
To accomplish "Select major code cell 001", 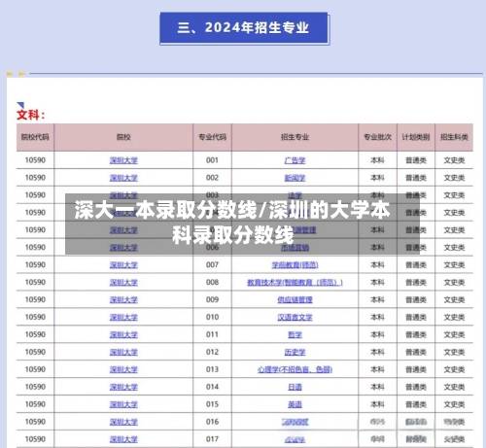I will (212, 160).
